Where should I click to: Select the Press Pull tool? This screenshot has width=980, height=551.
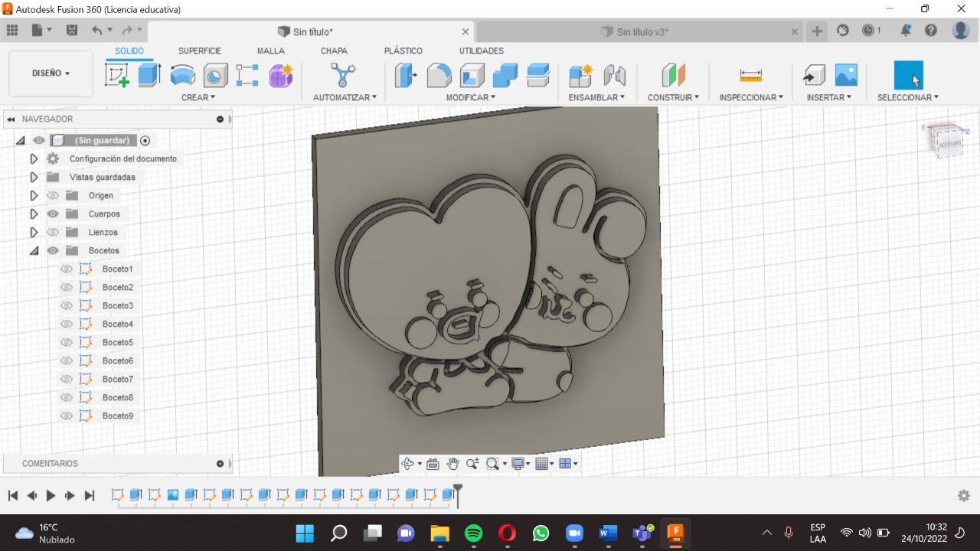click(x=406, y=75)
